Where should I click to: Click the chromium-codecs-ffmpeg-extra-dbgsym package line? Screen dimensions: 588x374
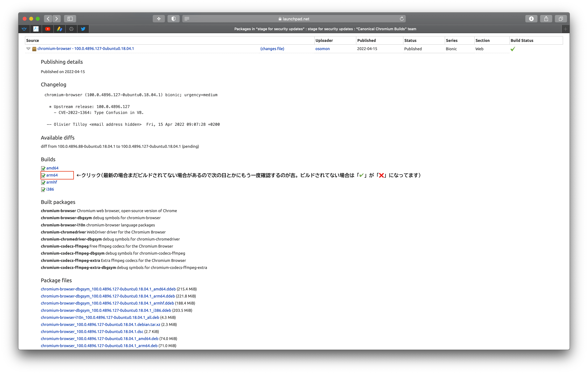click(x=124, y=268)
